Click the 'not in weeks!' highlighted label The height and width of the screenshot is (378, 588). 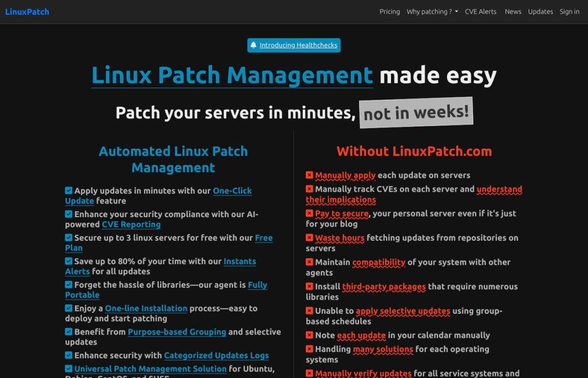pos(416,113)
